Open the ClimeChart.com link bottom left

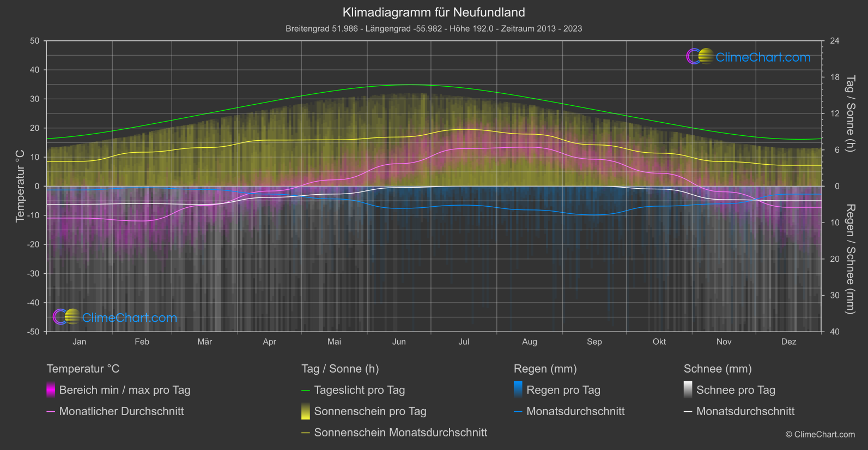tap(130, 317)
